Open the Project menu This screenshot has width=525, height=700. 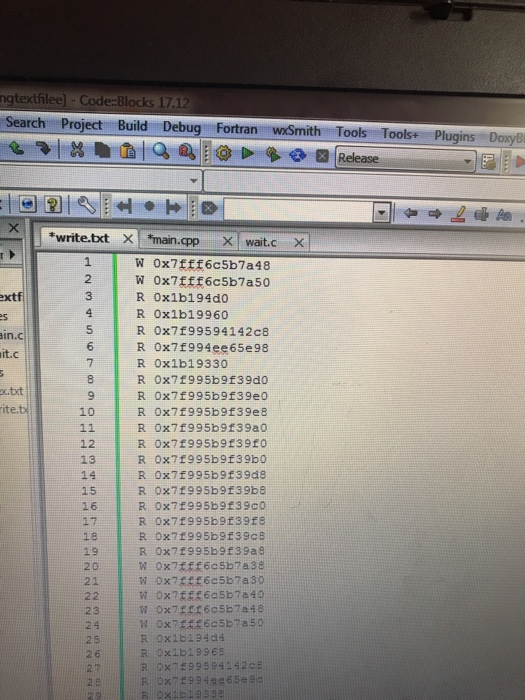82,125
